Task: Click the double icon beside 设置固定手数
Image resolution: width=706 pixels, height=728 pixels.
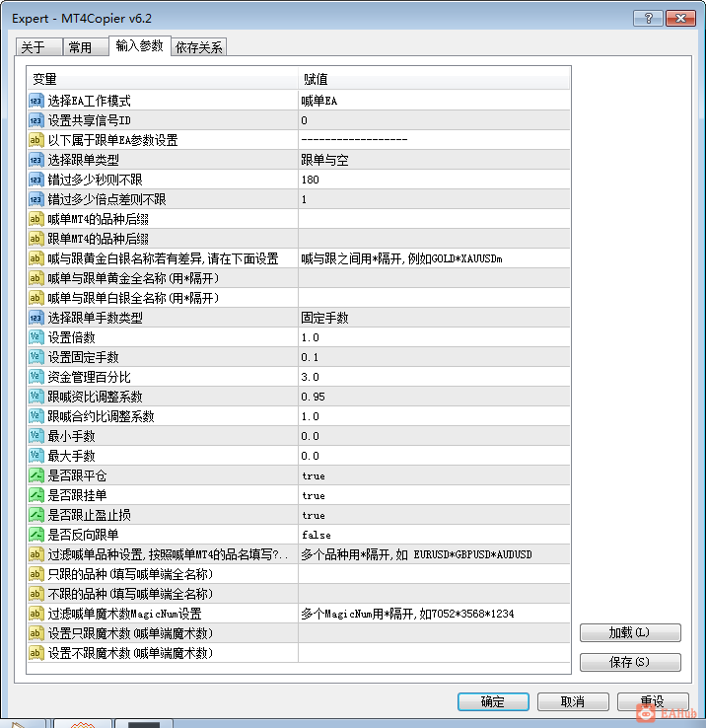Action: pyautogui.click(x=36, y=357)
